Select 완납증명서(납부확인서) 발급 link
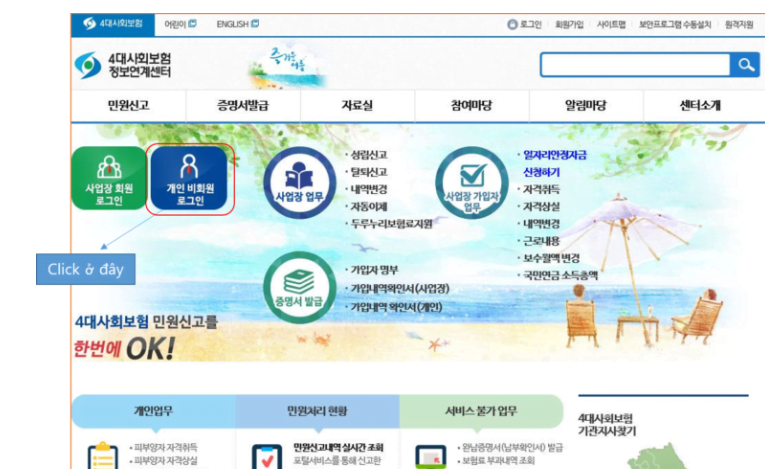 512,448
